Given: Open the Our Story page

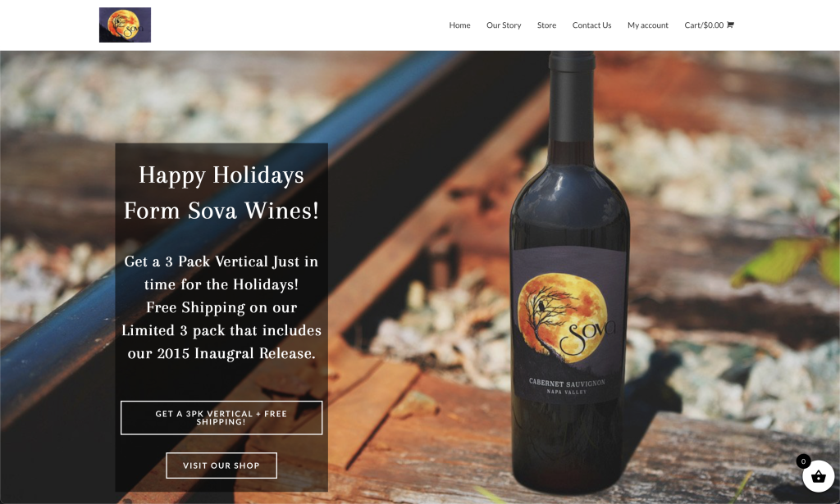Looking at the screenshot, I should pyautogui.click(x=504, y=25).
